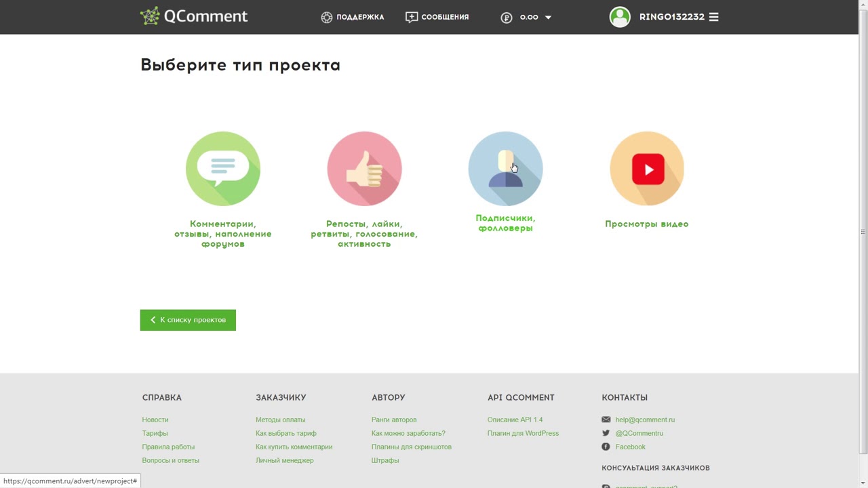Select the green comments project icon
Image resolution: width=868 pixels, height=488 pixels.
tap(223, 169)
